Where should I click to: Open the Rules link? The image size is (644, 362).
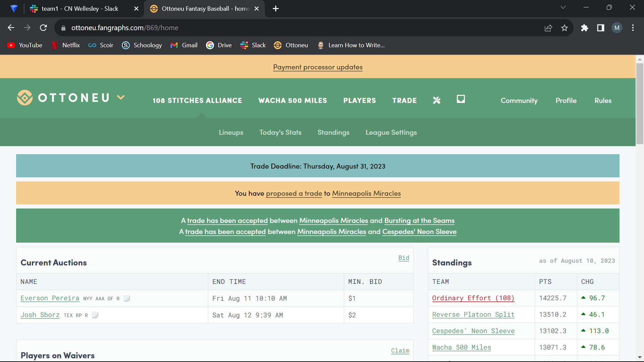pyautogui.click(x=603, y=101)
